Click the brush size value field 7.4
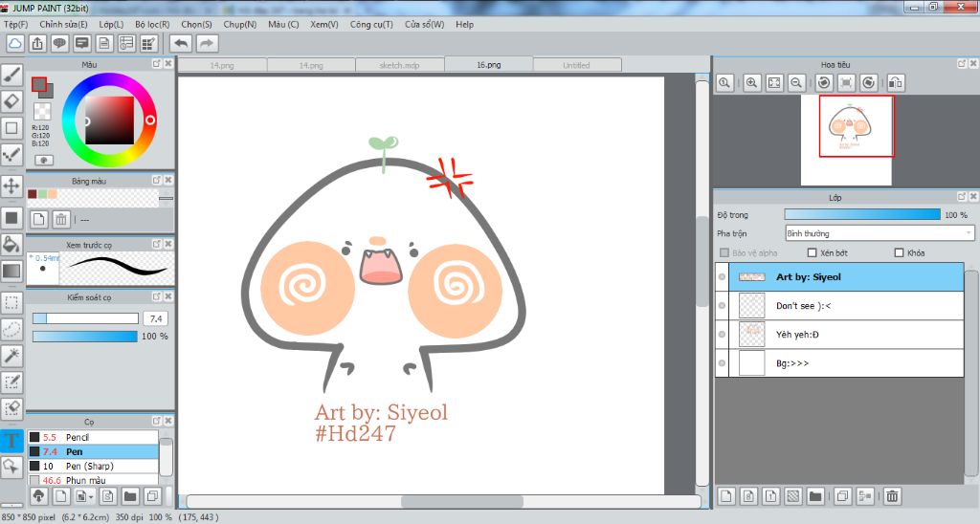Screen dimensions: 980x524 click(x=156, y=318)
